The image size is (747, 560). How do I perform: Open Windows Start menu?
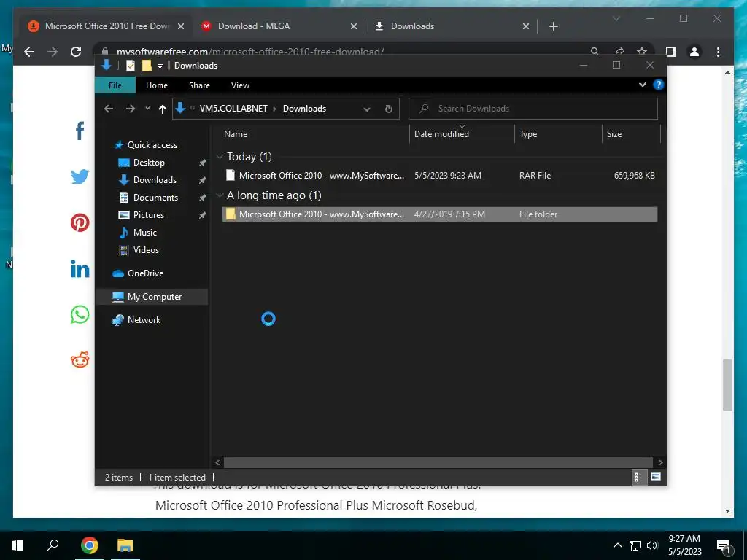(18, 545)
